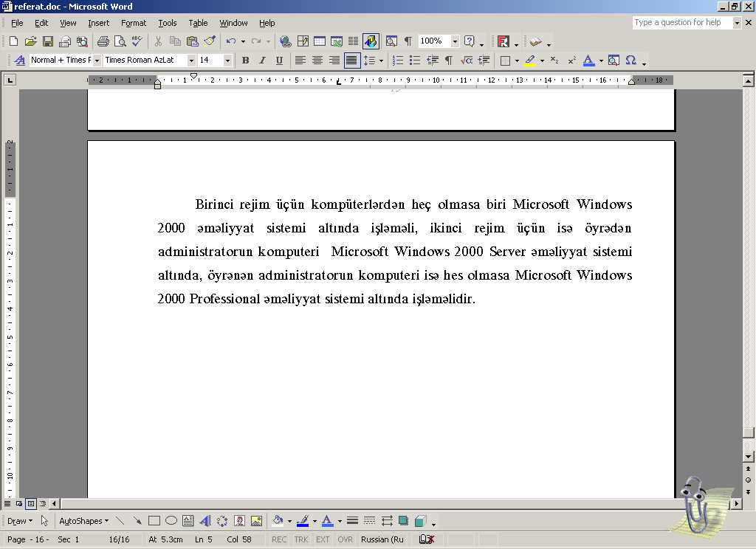Insert equation with square root icon

467,61
